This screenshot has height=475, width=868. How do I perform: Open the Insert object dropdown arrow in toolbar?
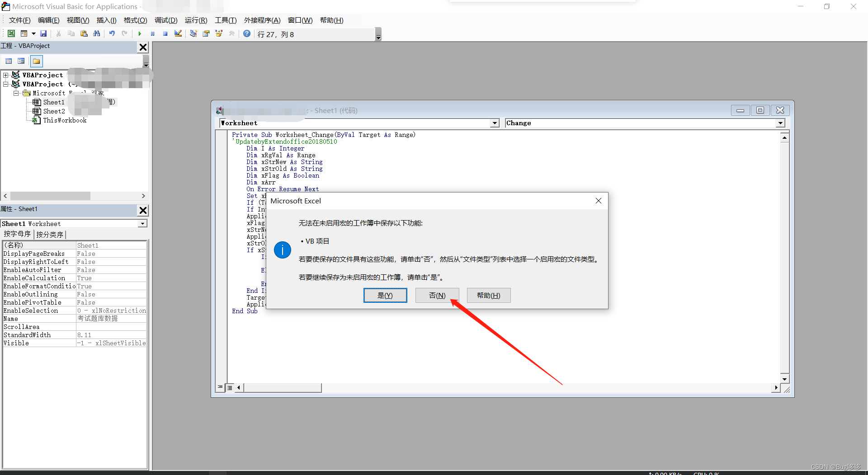click(x=33, y=34)
